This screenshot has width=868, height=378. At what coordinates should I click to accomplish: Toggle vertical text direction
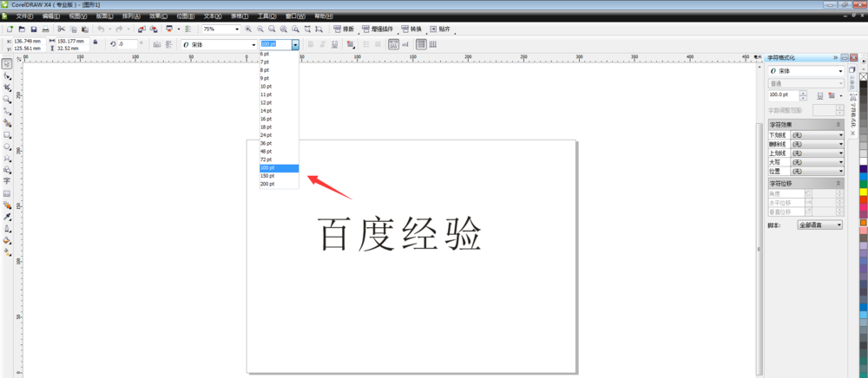433,44
